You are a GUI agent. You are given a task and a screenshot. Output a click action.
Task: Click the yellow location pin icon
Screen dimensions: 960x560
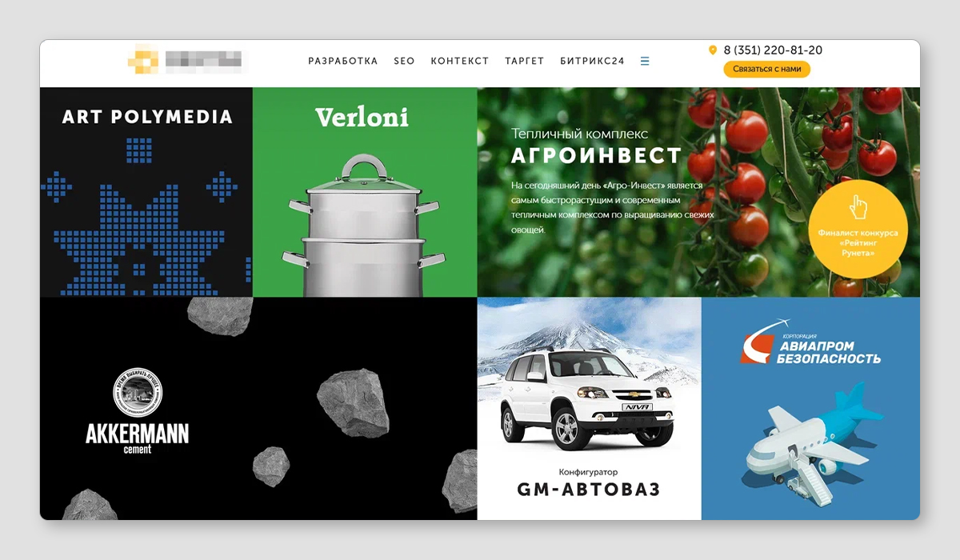[x=713, y=50]
